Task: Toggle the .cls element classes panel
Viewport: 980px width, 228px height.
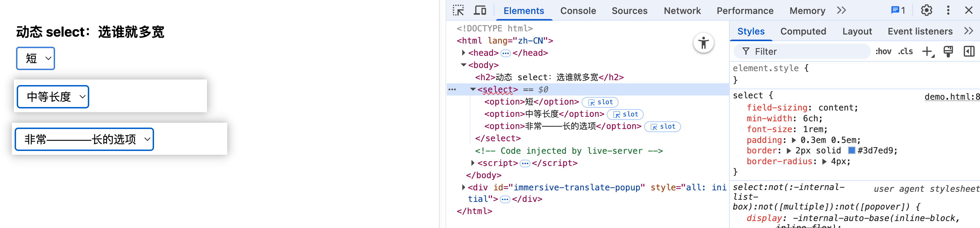Action: pyautogui.click(x=905, y=51)
